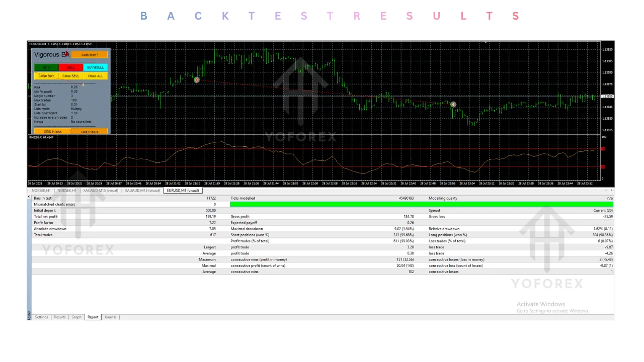644x362 pixels.
Task: Click the Profit factor value 7.22
Action: click(212, 223)
